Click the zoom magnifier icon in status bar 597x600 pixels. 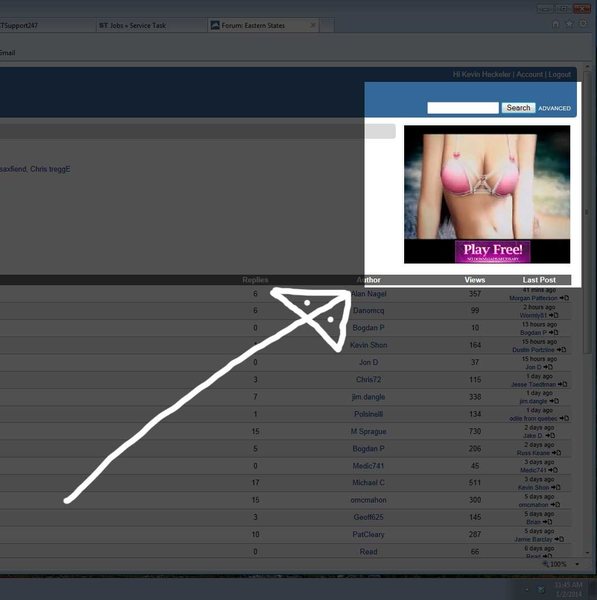[x=546, y=564]
